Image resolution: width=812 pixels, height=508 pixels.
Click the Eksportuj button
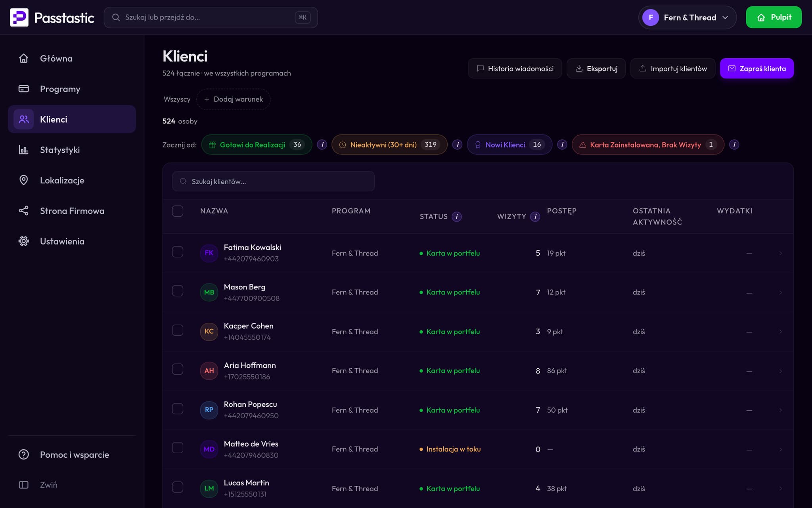[596, 68]
